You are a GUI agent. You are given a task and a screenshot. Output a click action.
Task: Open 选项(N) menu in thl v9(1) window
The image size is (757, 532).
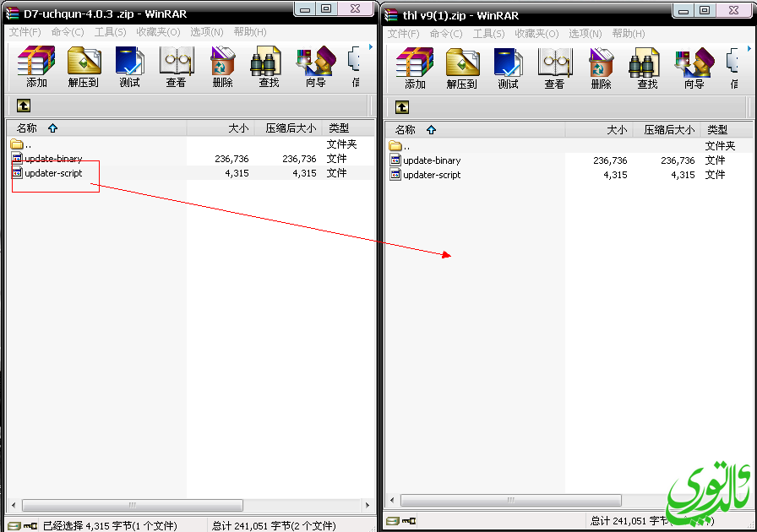point(585,34)
